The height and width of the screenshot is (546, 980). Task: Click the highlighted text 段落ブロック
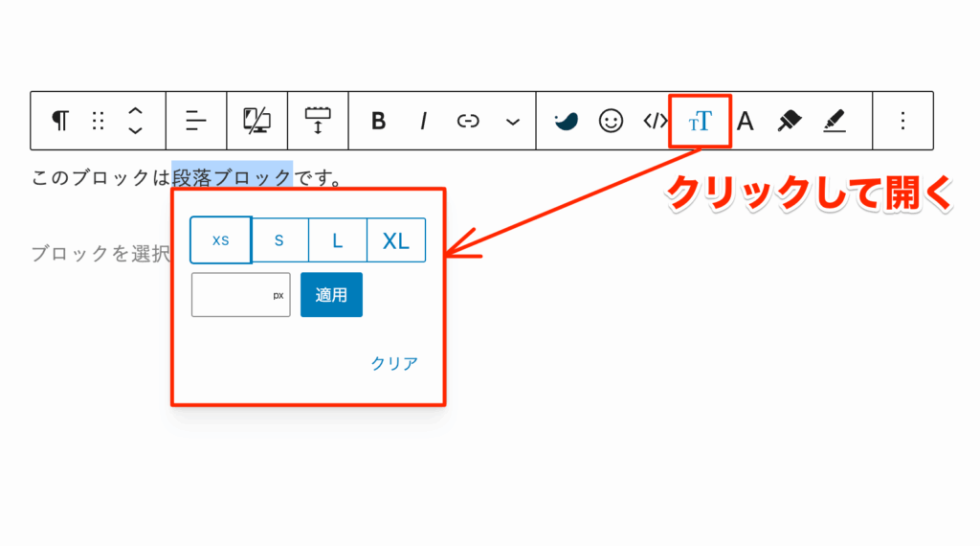tap(233, 177)
